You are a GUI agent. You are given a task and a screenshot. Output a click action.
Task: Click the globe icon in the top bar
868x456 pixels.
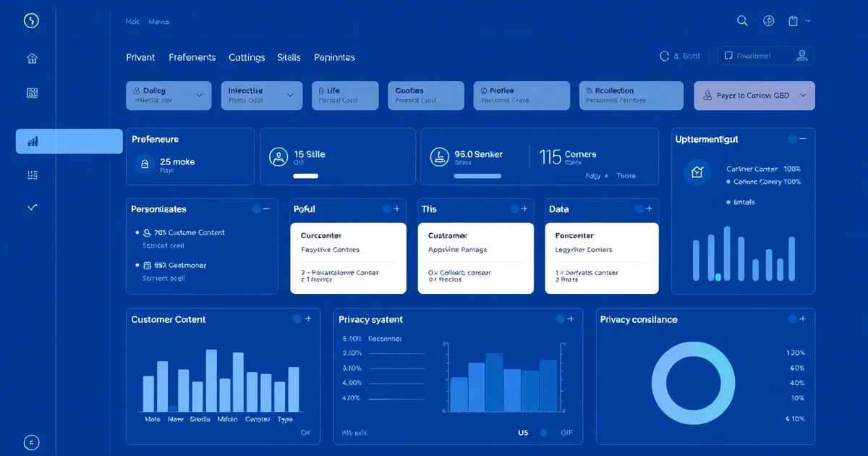pyautogui.click(x=768, y=20)
